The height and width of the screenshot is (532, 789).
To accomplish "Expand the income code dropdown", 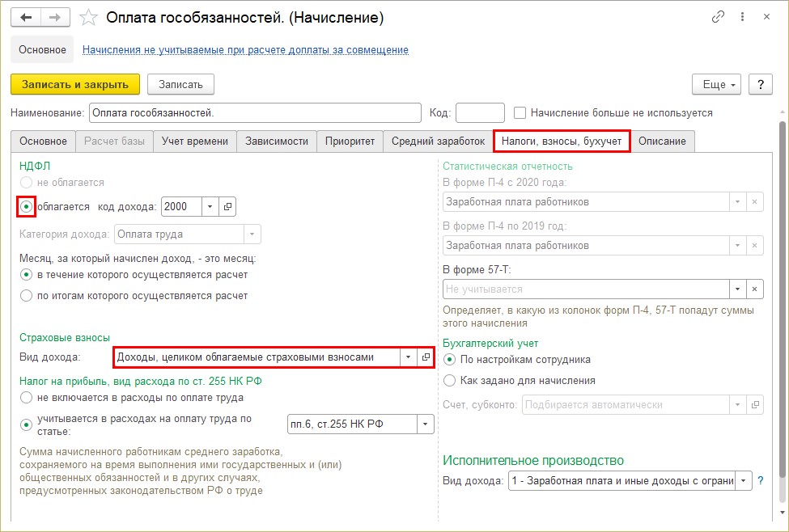I will click(x=210, y=207).
